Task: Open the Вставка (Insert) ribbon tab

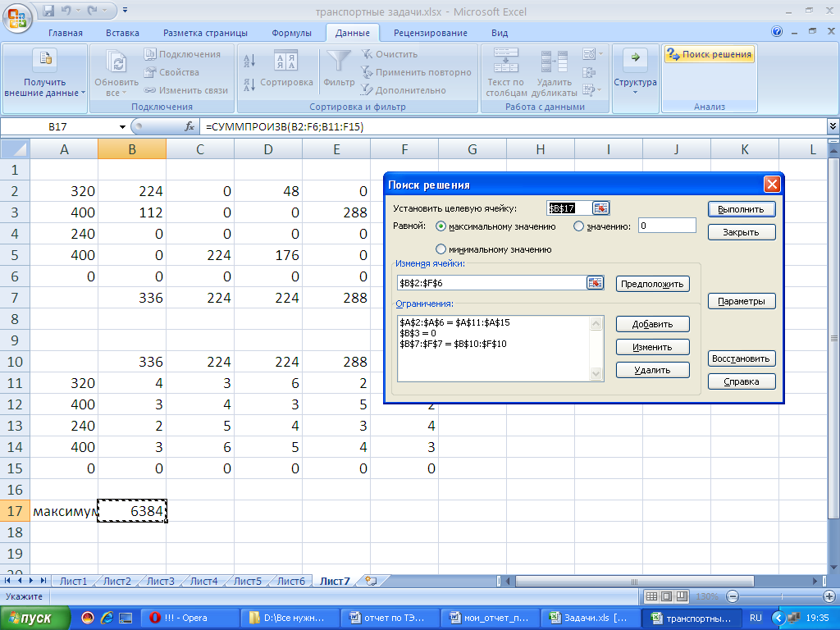Action: click(122, 33)
